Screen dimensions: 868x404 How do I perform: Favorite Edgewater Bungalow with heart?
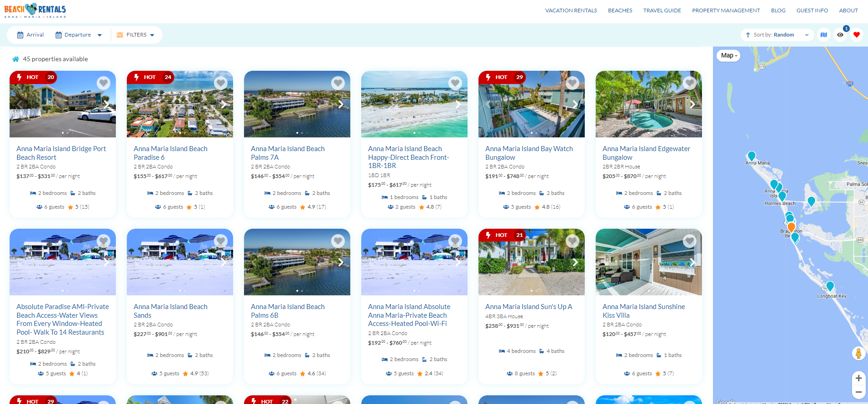coord(690,83)
